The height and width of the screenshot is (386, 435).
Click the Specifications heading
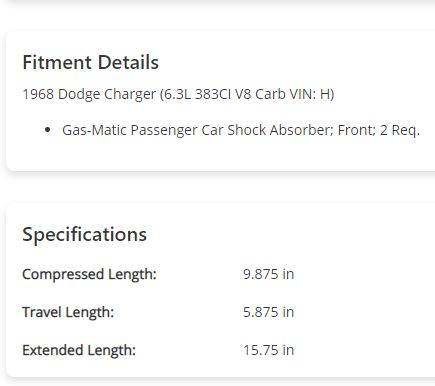[85, 234]
